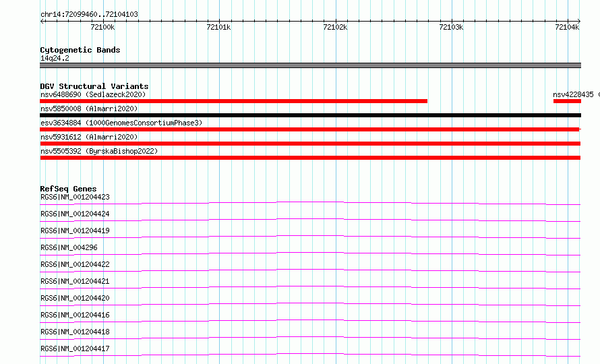Click the red bar of nsv5505392
600x364 pixels.
(310, 158)
